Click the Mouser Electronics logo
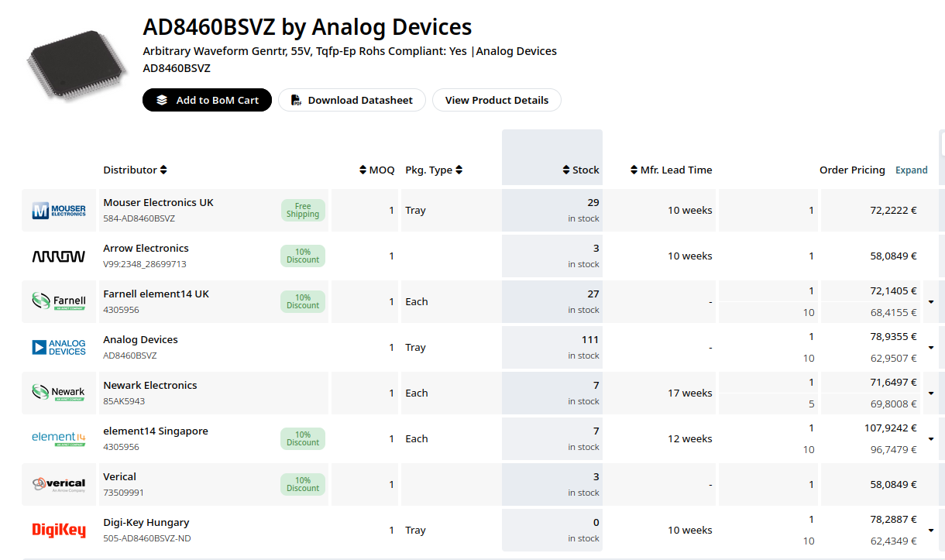 point(59,210)
